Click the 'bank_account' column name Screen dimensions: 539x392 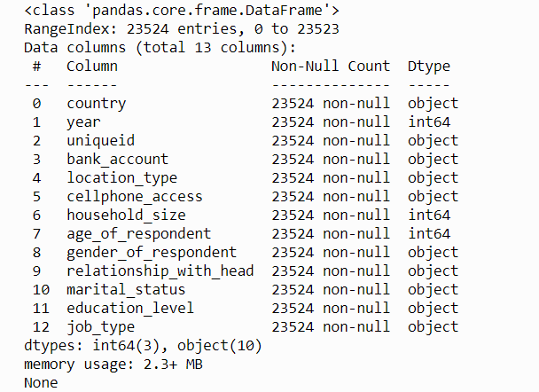[118, 159]
